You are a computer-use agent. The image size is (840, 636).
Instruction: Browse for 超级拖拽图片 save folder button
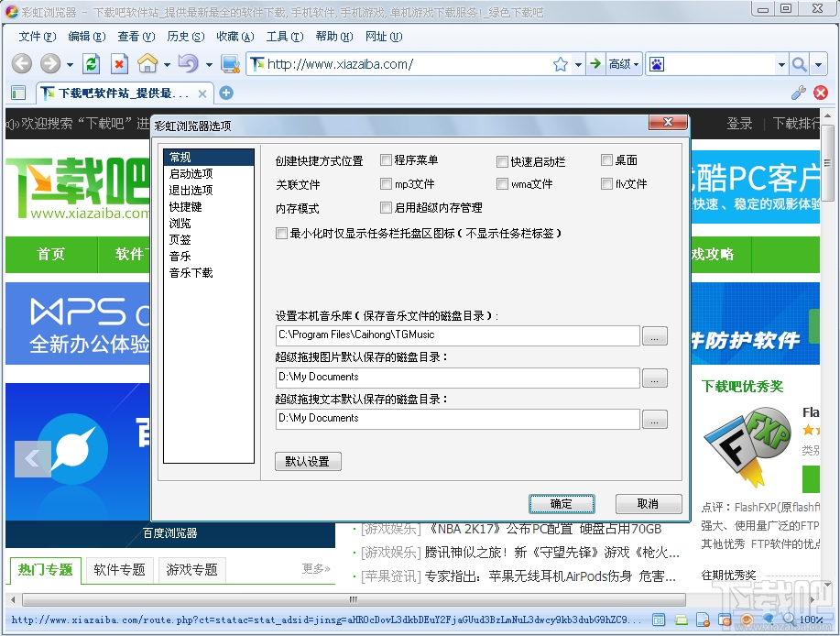pyautogui.click(x=655, y=378)
